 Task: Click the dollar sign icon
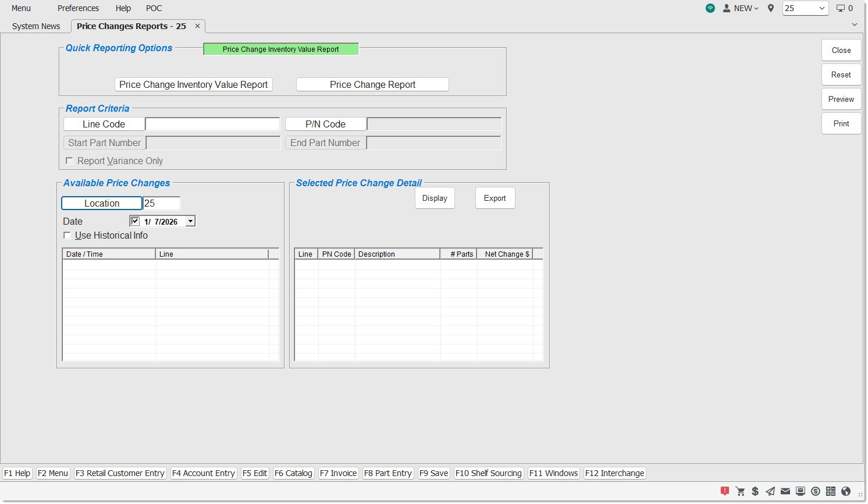tap(755, 491)
